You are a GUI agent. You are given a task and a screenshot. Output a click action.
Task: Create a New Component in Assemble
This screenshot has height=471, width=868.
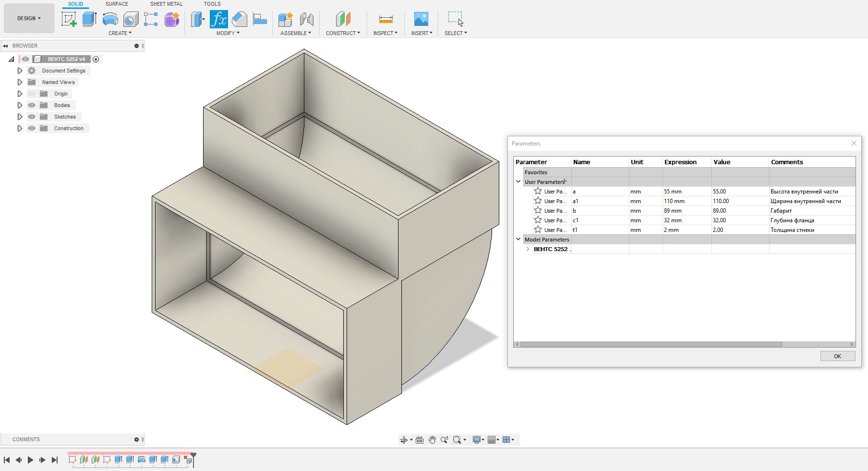click(x=285, y=19)
